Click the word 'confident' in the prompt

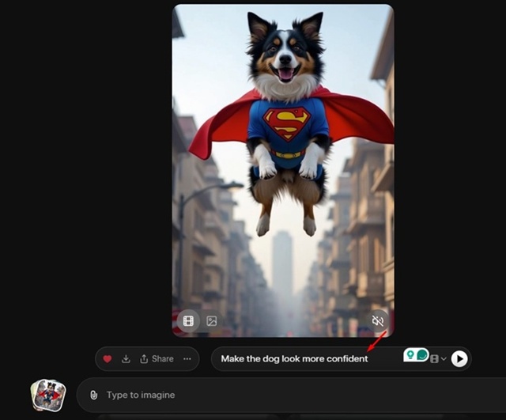(x=346, y=358)
